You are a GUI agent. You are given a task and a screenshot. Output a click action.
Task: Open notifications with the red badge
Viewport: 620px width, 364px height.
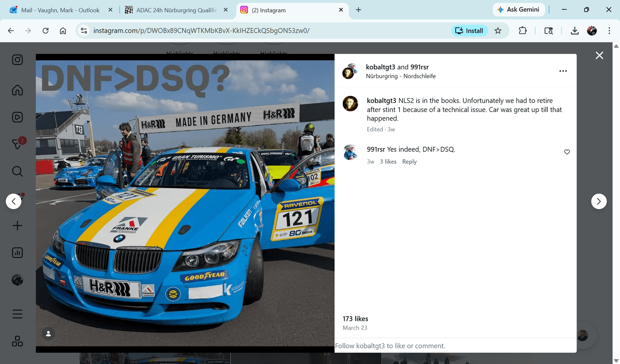17,144
